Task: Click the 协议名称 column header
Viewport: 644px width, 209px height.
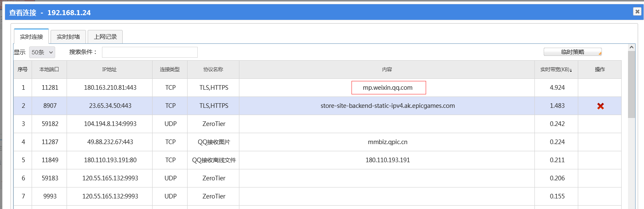Action: (213, 70)
